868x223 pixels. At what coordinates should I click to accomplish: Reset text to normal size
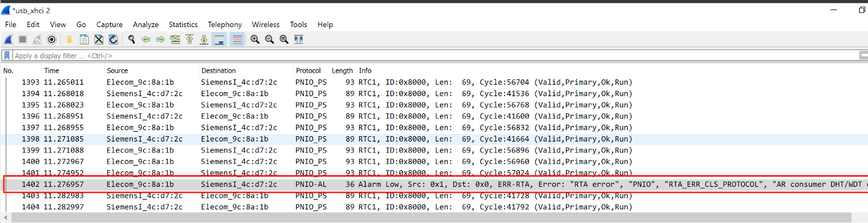284,39
